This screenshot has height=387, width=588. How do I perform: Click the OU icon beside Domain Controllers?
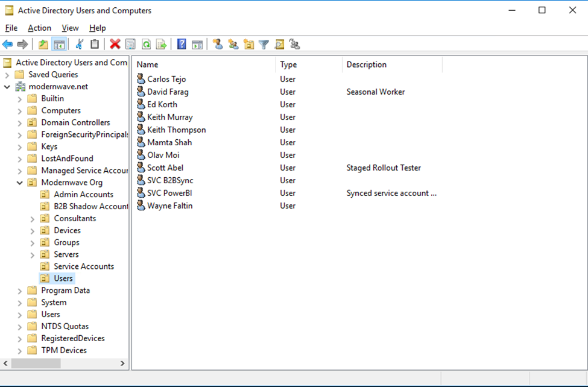pos(32,122)
